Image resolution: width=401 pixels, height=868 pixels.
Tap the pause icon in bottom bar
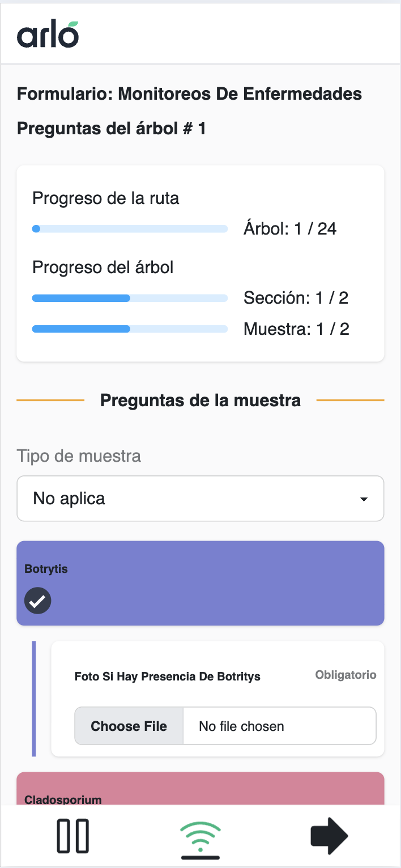click(73, 836)
